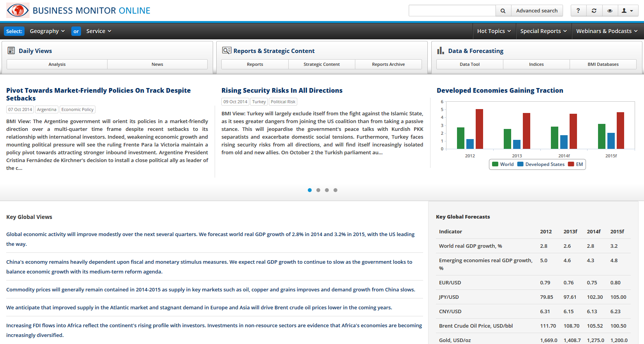Click the refresh arrows icon

click(x=594, y=11)
